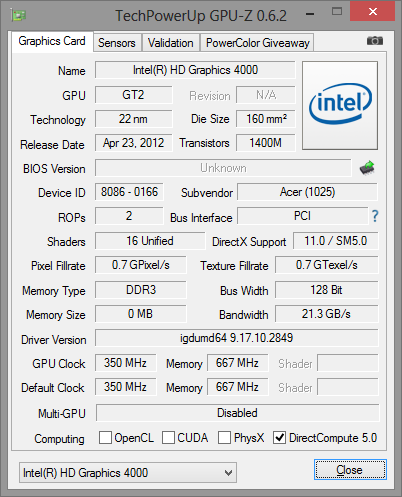
Task: Click the GPU Clock value 350 MHz
Action: (125, 363)
